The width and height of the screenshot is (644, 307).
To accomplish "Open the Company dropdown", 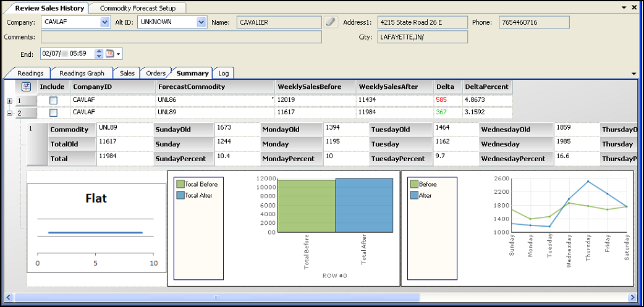I will coord(104,22).
